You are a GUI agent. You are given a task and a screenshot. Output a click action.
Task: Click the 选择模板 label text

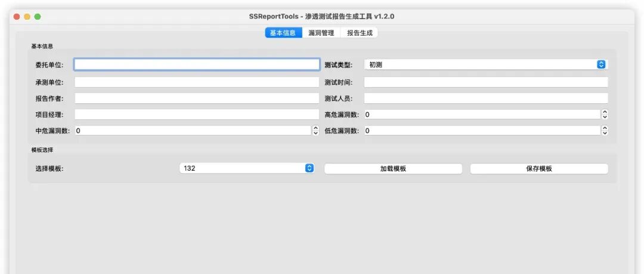tap(49, 169)
